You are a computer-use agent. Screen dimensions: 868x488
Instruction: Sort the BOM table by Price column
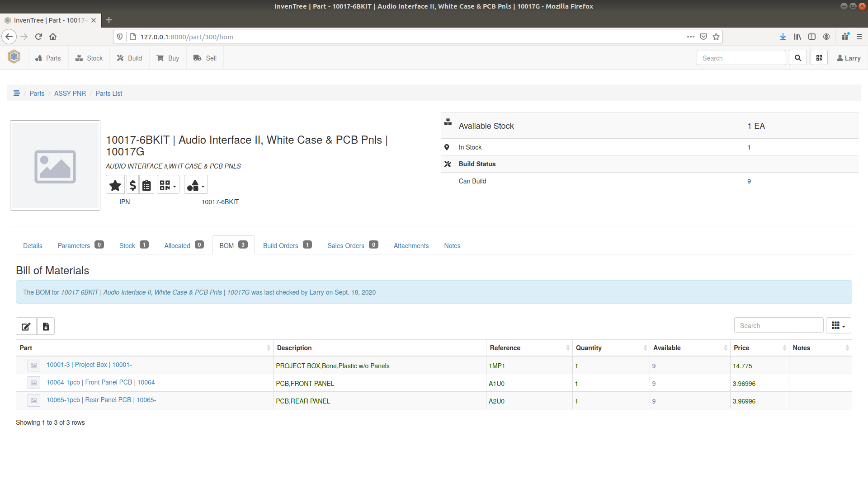(742, 347)
